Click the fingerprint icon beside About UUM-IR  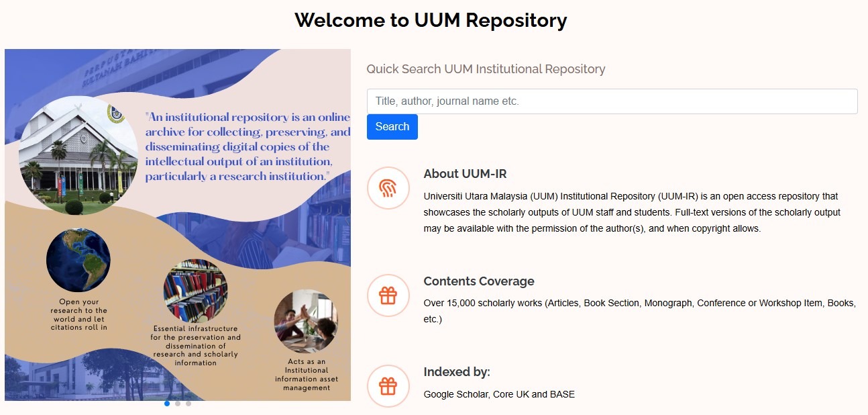pyautogui.click(x=388, y=188)
